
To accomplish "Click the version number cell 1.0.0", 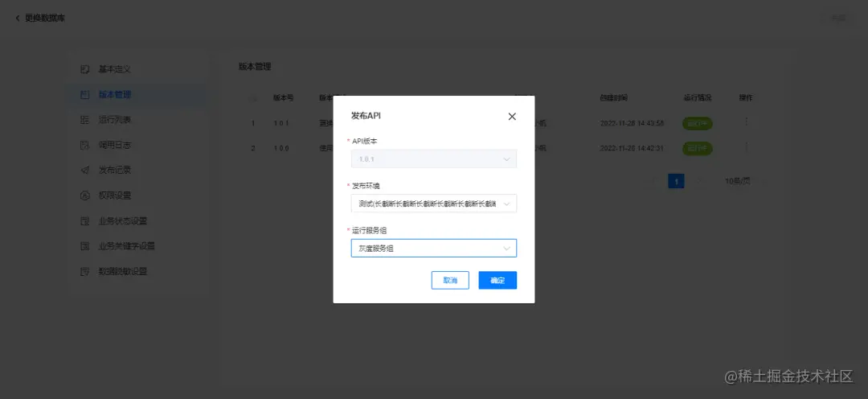I will (281, 149).
